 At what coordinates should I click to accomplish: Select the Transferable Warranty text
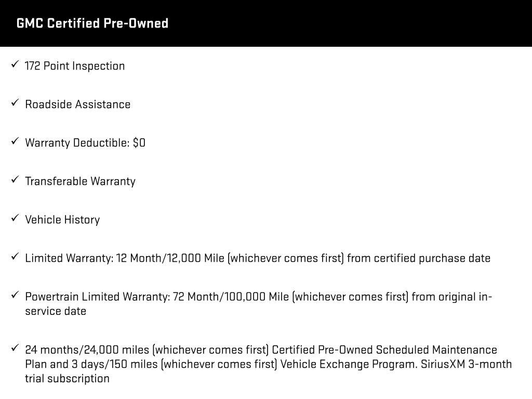coord(80,181)
